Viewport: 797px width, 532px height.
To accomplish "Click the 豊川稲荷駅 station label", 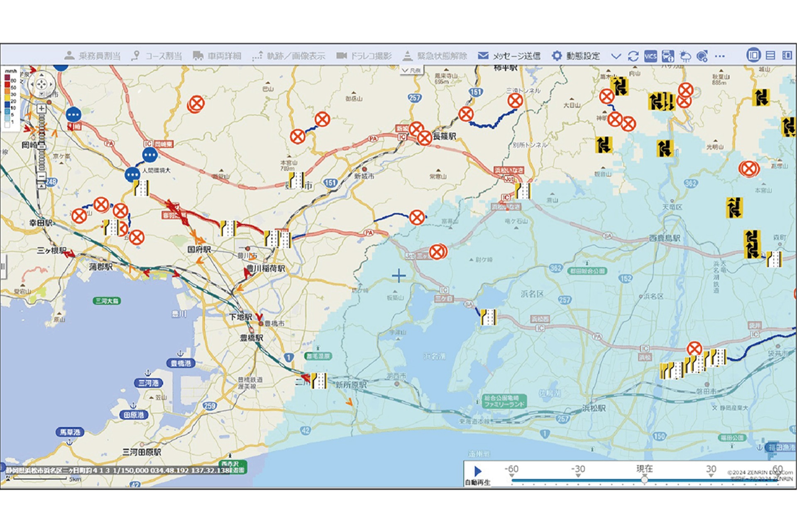I will (266, 268).
